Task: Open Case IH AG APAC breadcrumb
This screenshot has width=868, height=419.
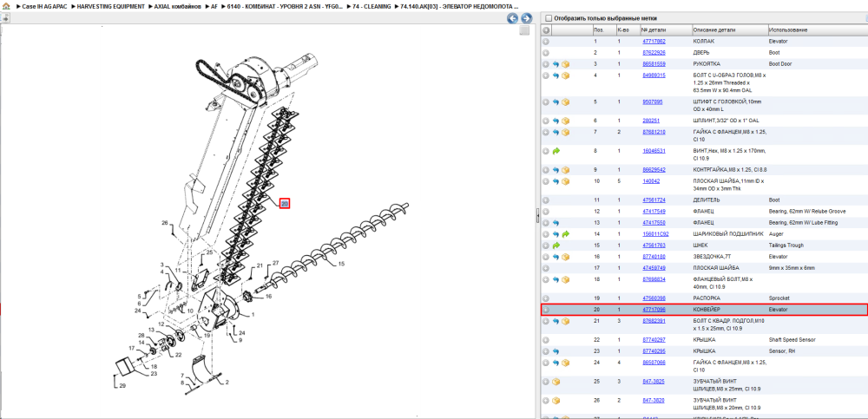Action: pyautogui.click(x=44, y=6)
